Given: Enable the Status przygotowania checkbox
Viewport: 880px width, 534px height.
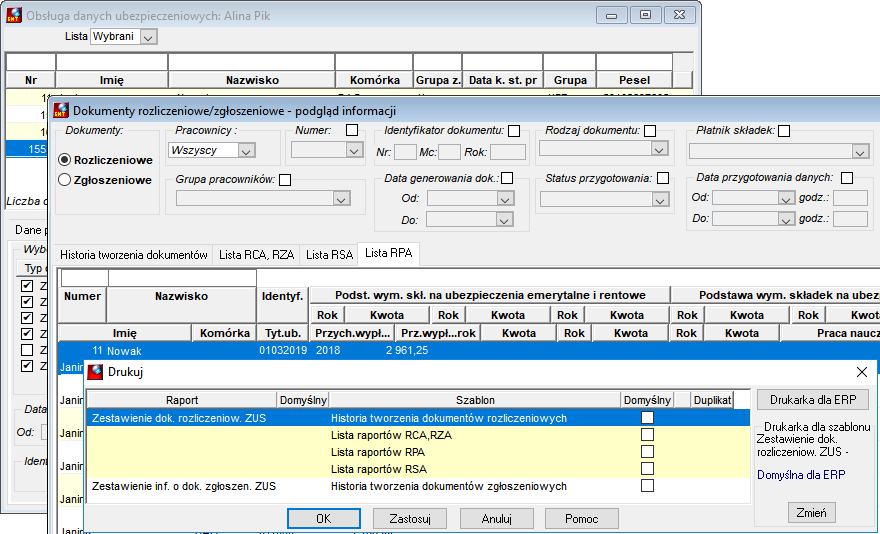Looking at the screenshot, I should [663, 178].
